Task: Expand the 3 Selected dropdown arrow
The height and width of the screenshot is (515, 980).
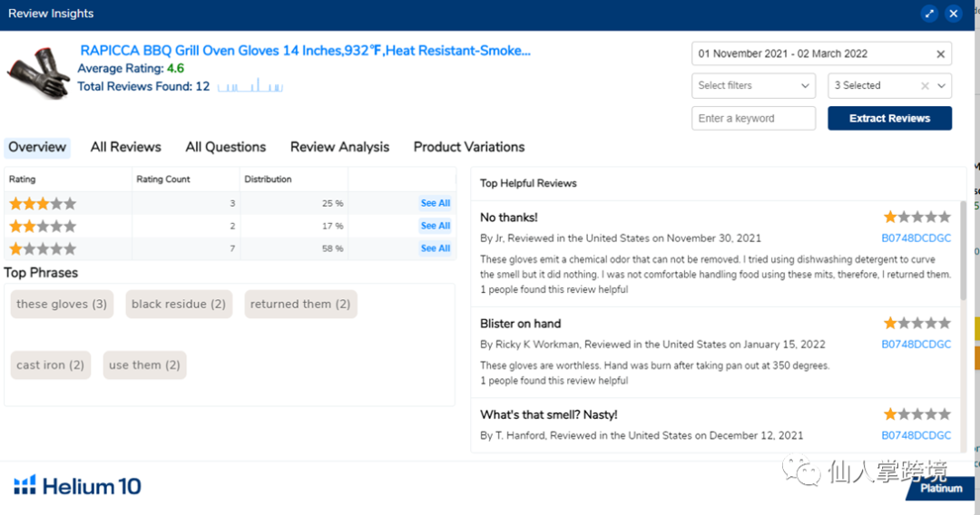Action: pyautogui.click(x=942, y=86)
